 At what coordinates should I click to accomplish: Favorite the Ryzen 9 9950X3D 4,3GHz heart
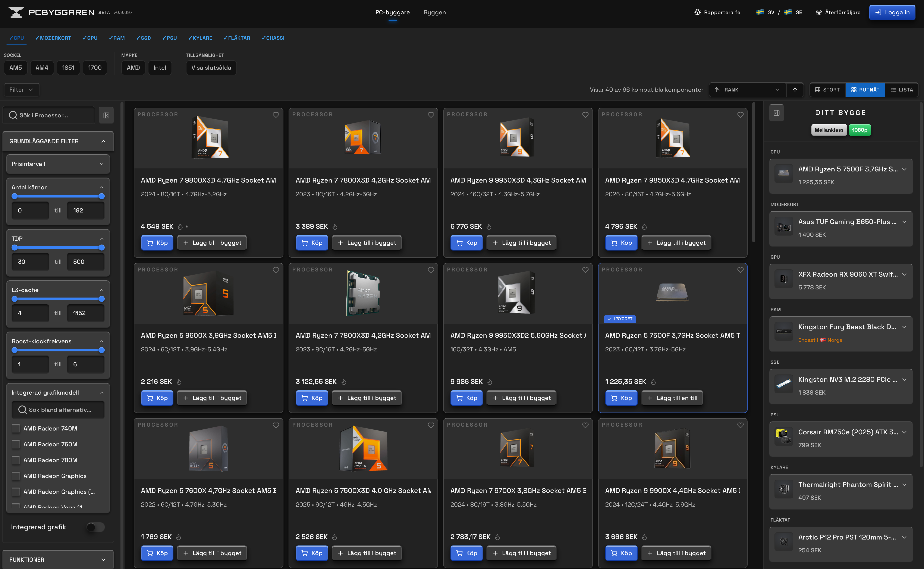[585, 115]
